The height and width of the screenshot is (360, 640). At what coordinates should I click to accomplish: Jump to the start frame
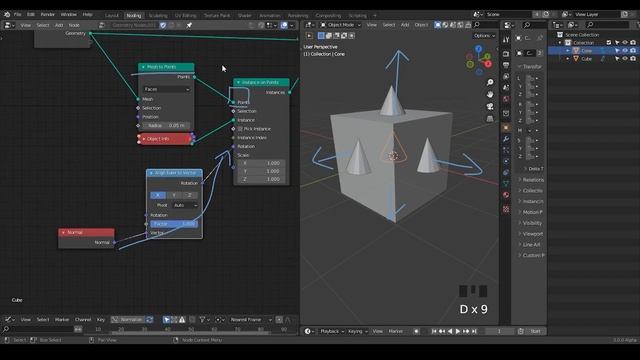[434, 331]
